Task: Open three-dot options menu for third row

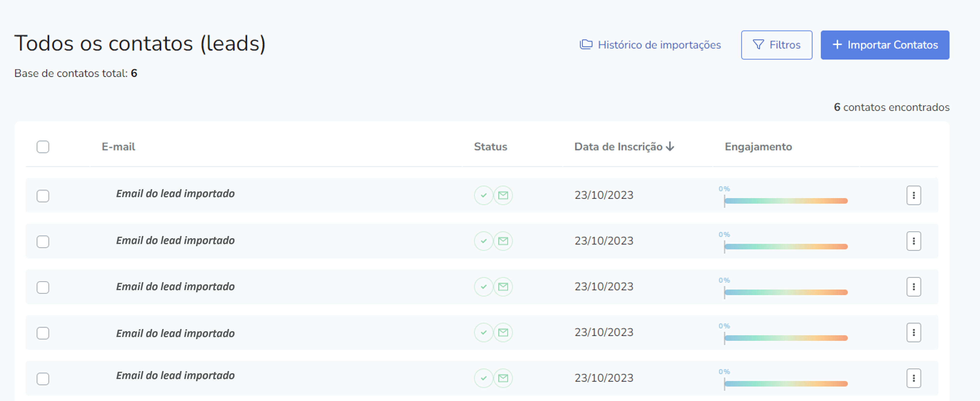Action: (x=913, y=287)
